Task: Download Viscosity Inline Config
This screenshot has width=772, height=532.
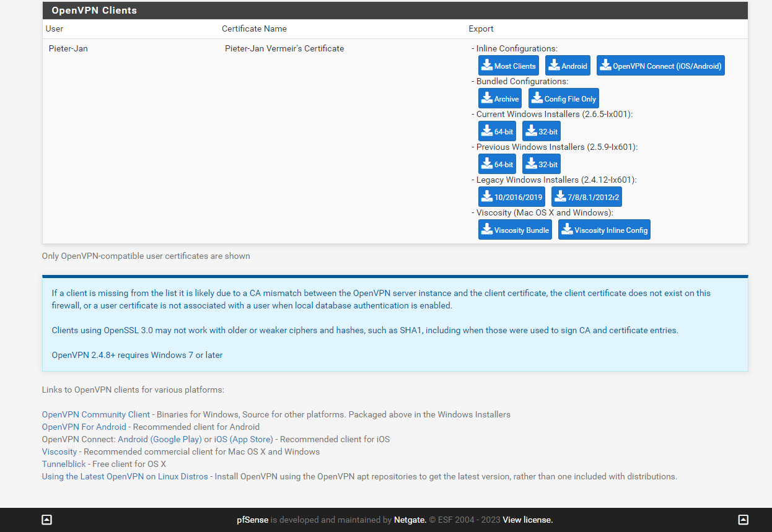Action: tap(604, 230)
